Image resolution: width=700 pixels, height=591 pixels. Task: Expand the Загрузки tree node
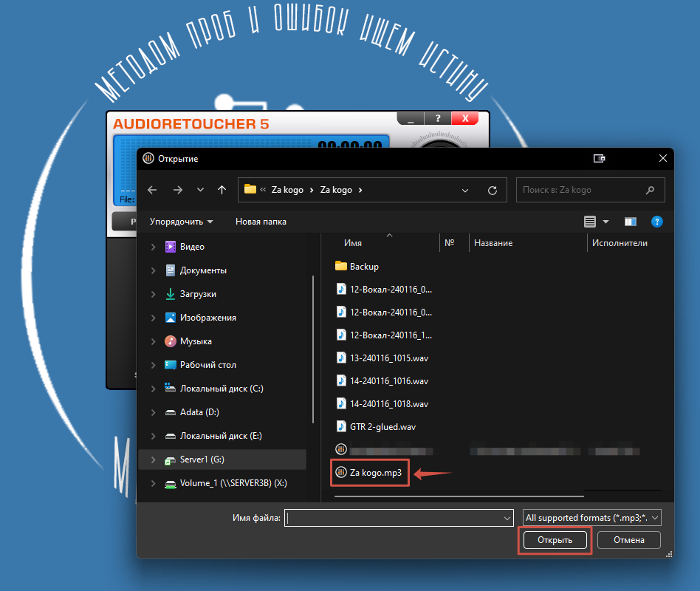tap(153, 294)
